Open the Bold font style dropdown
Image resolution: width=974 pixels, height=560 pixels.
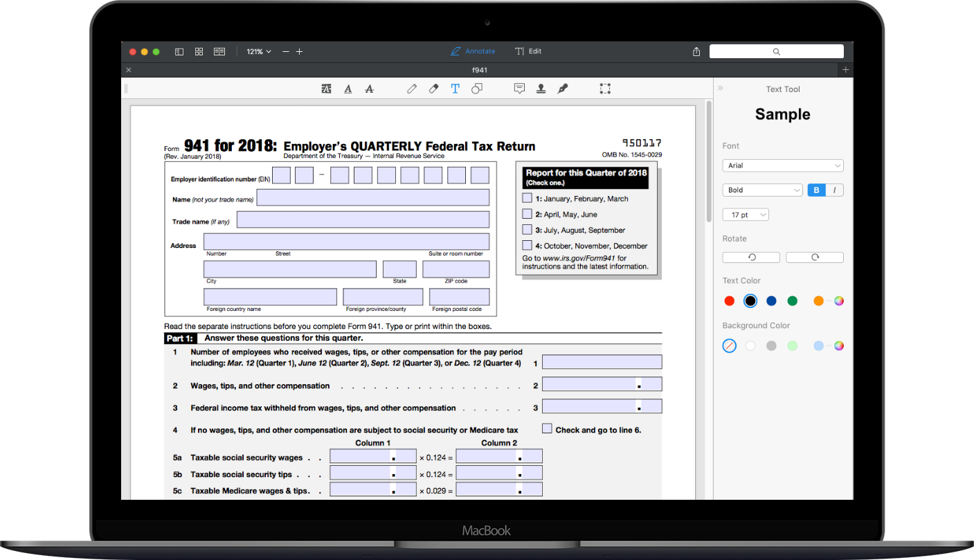(762, 190)
